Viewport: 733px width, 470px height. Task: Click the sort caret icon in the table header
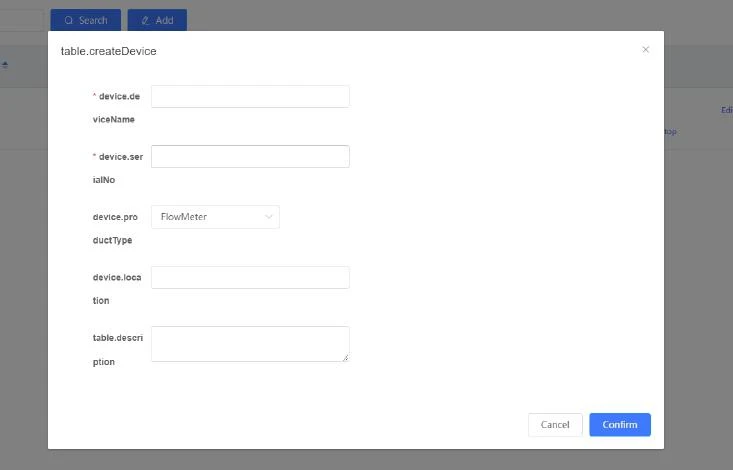coord(5,65)
